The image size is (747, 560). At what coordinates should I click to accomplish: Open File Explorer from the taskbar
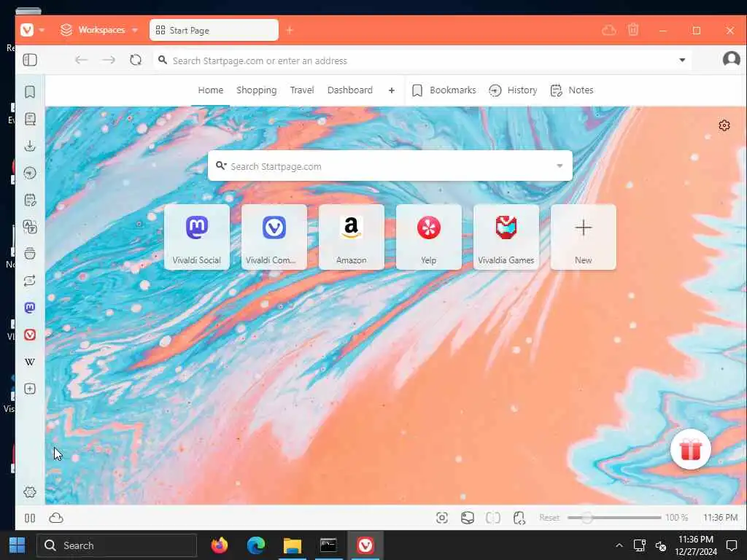292,545
